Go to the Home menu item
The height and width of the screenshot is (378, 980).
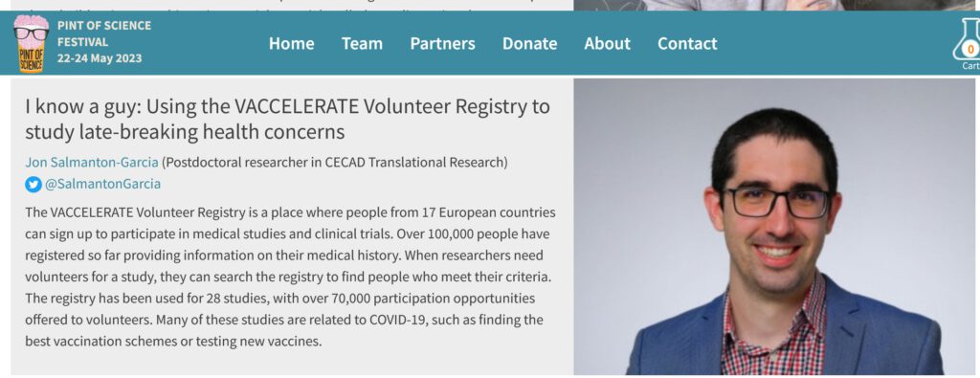(x=291, y=43)
